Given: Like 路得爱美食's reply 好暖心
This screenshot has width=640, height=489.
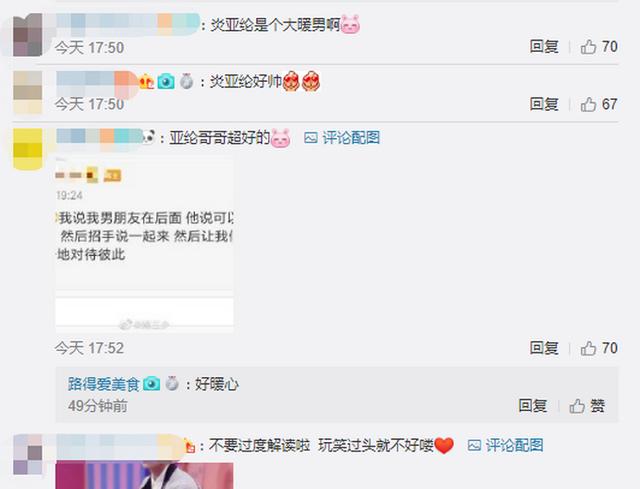Looking at the screenshot, I should pos(587,406).
